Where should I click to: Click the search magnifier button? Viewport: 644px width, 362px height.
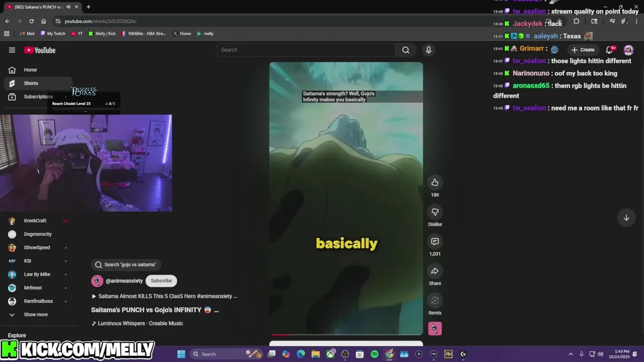pos(406,50)
